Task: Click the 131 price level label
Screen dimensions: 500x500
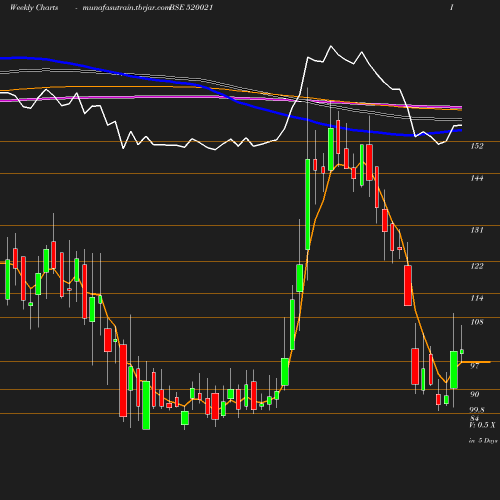Action: pos(477,230)
